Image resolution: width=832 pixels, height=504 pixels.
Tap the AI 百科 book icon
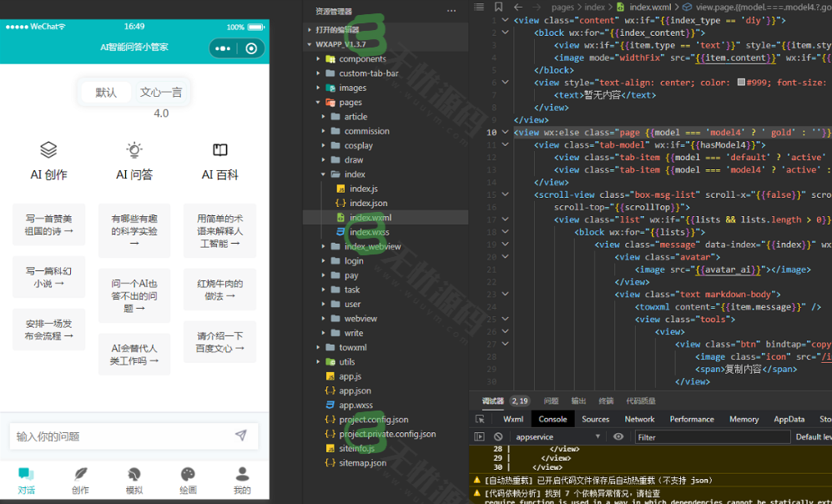click(220, 150)
